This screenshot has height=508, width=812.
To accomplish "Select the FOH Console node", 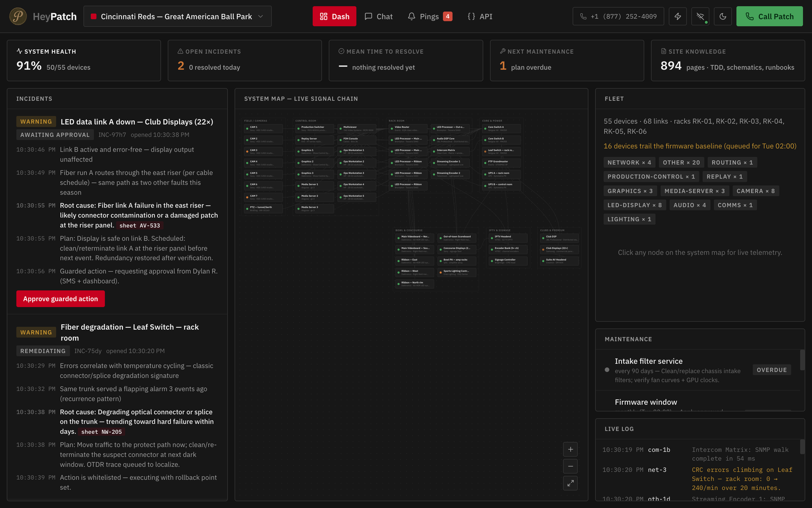I will [357, 140].
